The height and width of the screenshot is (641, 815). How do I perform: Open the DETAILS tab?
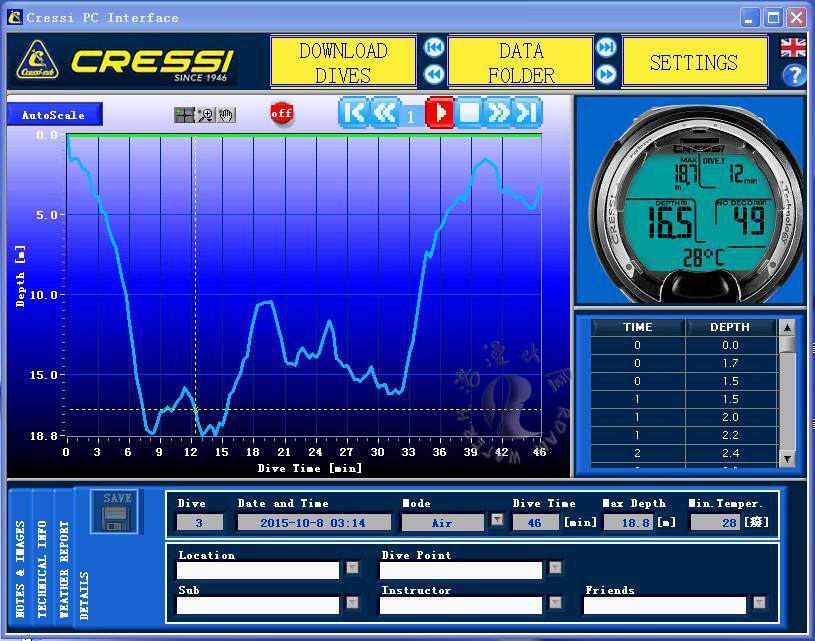pos(84,595)
